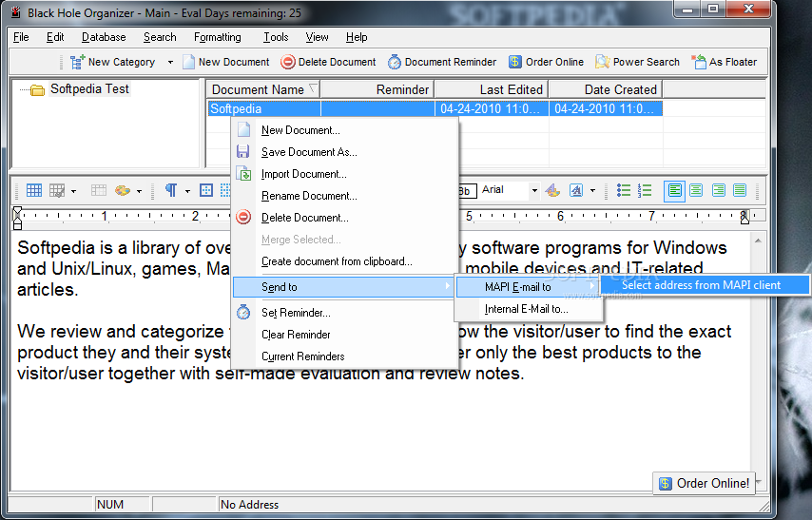Open the New Category dropdown arrow
The width and height of the screenshot is (812, 520).
(x=170, y=62)
